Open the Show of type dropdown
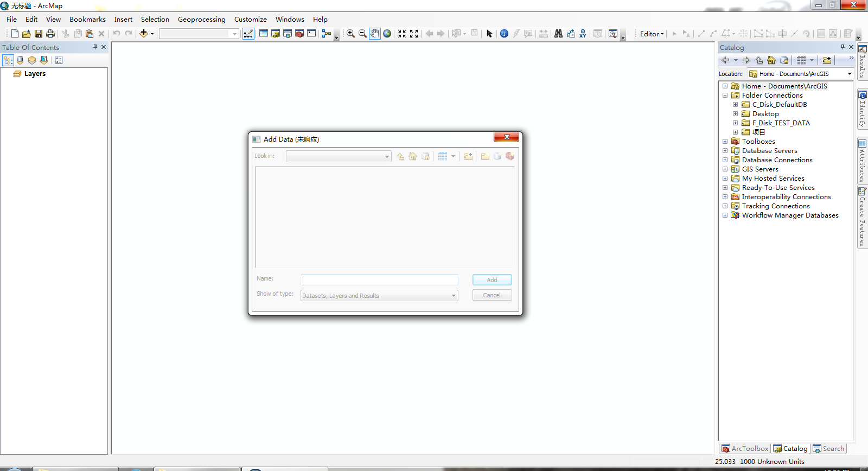Screen dimensions: 868x471 [x=379, y=296]
